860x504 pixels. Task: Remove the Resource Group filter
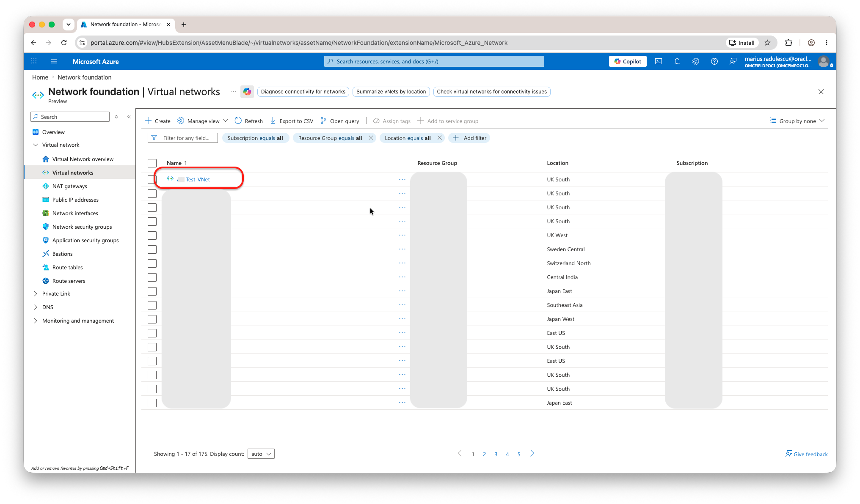pos(371,138)
